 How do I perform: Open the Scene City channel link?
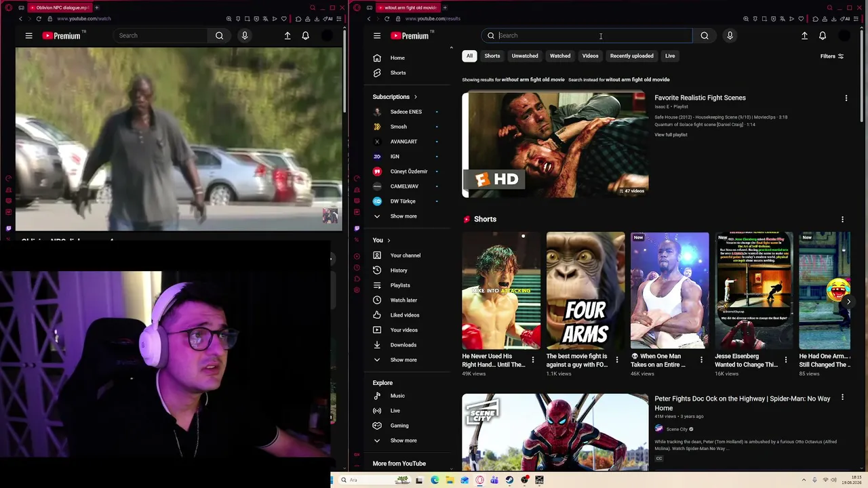[677, 429]
